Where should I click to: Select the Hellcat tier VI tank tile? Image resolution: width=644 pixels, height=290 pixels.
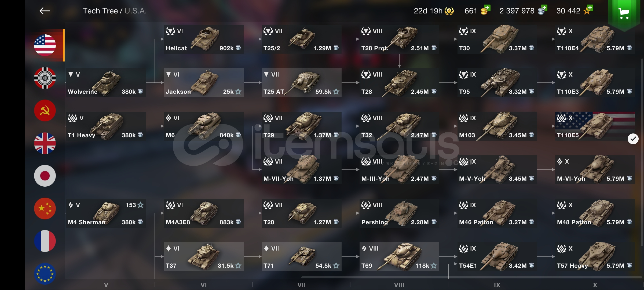(x=204, y=39)
